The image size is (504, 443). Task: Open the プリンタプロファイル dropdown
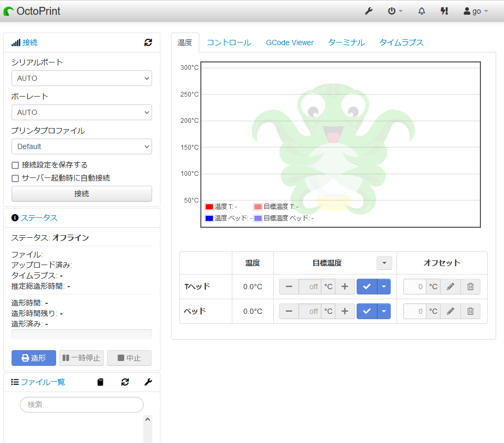pos(82,146)
